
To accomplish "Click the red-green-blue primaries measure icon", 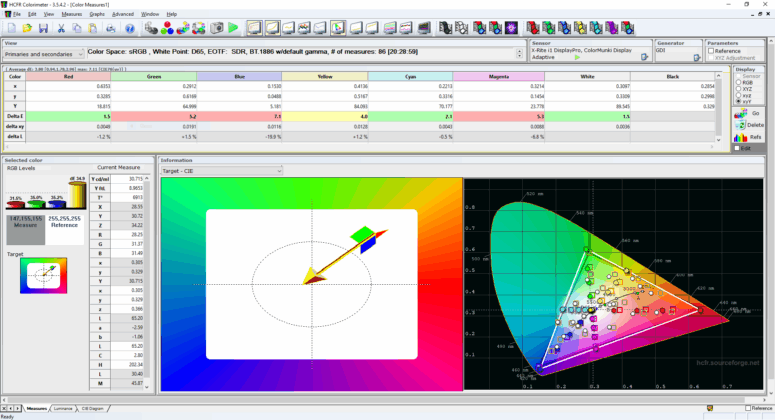I will click(x=167, y=28).
